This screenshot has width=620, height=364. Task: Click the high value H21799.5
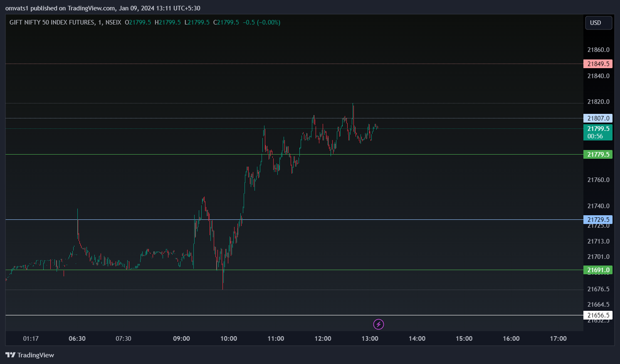(x=168, y=22)
